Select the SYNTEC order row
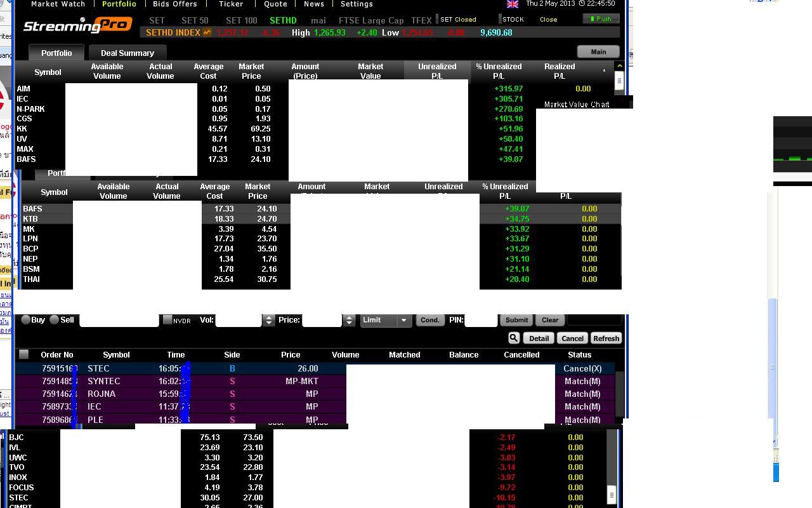Viewport: 812px width, 508px height. pyautogui.click(x=315, y=381)
